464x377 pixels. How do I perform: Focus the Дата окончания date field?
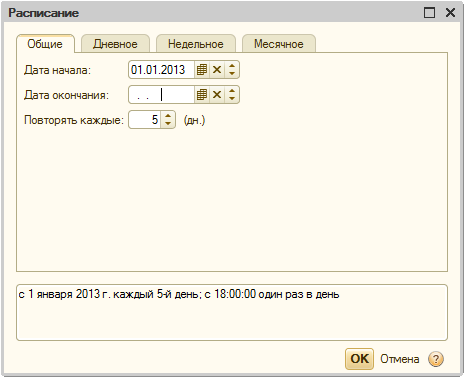coord(161,95)
